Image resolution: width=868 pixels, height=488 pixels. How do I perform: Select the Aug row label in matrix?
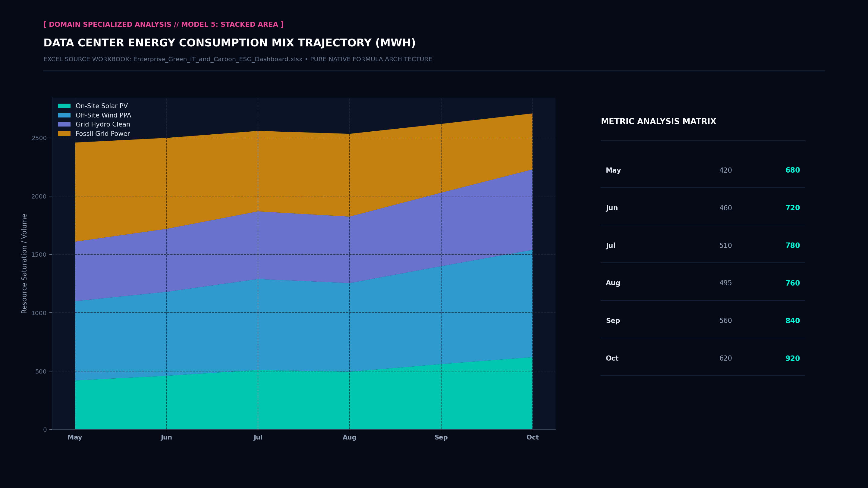(x=613, y=283)
